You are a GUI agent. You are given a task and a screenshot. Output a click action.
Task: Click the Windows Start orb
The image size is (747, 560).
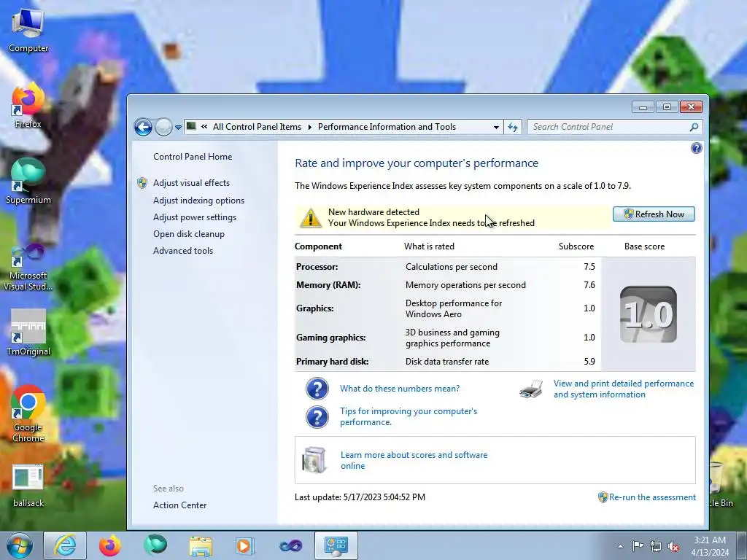pos(19,545)
